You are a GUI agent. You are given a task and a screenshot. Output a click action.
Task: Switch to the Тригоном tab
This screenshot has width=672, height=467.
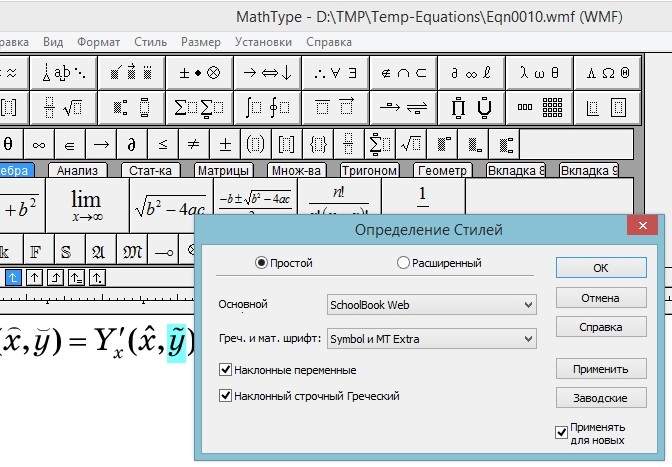tap(369, 171)
